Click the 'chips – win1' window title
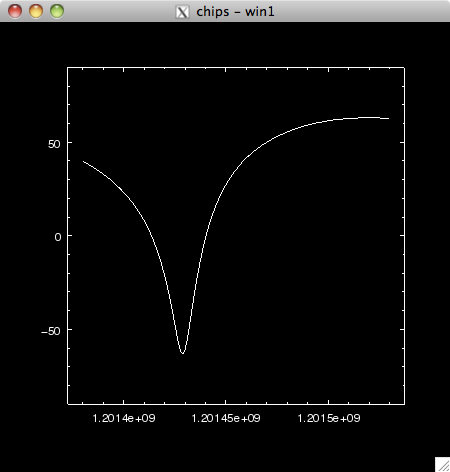The image size is (450, 472). pyautogui.click(x=235, y=12)
